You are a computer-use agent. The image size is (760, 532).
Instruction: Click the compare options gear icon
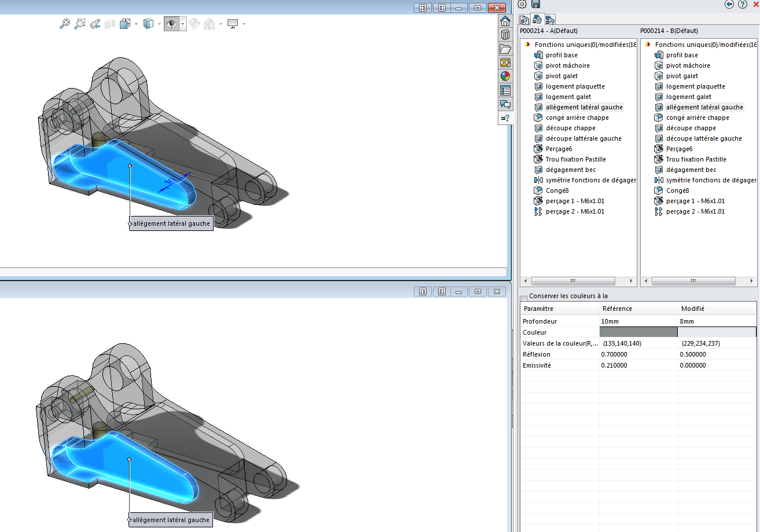coord(522,4)
